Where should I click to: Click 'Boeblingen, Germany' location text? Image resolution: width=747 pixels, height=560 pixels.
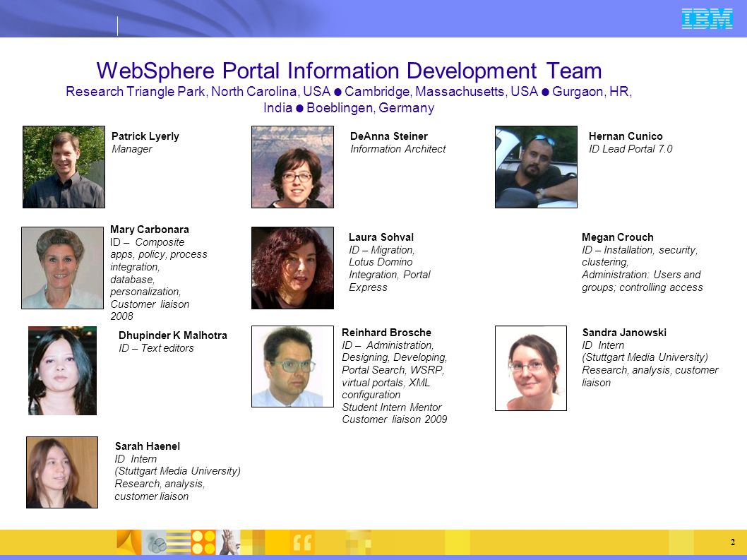[371, 108]
